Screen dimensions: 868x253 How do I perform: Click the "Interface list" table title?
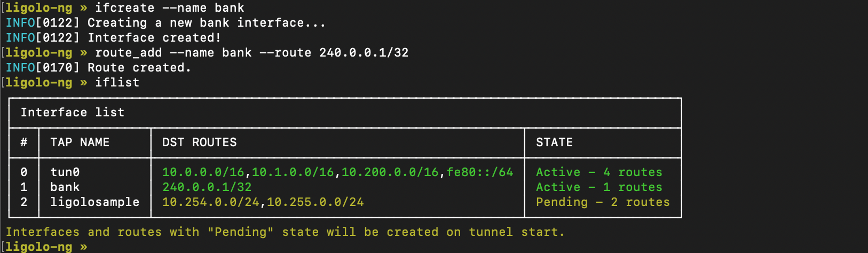[x=73, y=113]
